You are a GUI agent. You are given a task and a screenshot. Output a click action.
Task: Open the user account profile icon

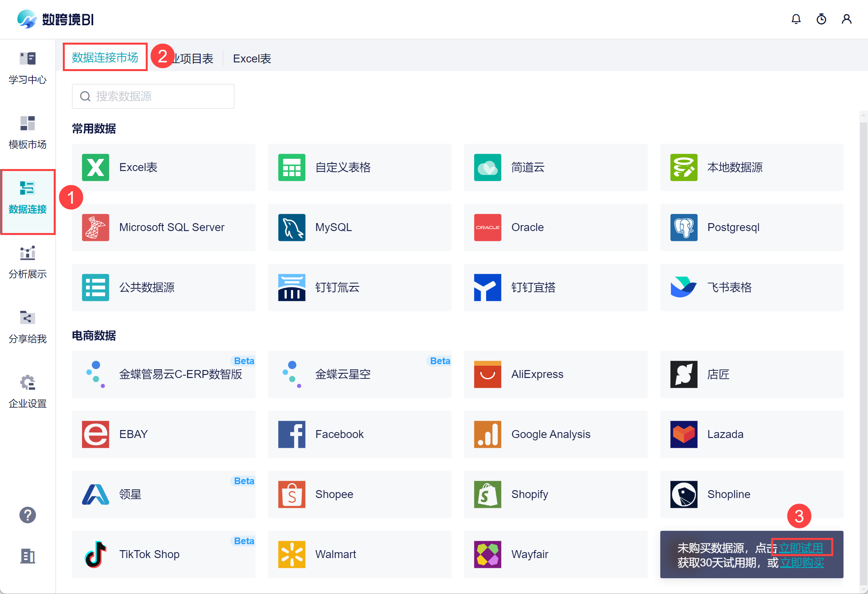click(x=846, y=19)
